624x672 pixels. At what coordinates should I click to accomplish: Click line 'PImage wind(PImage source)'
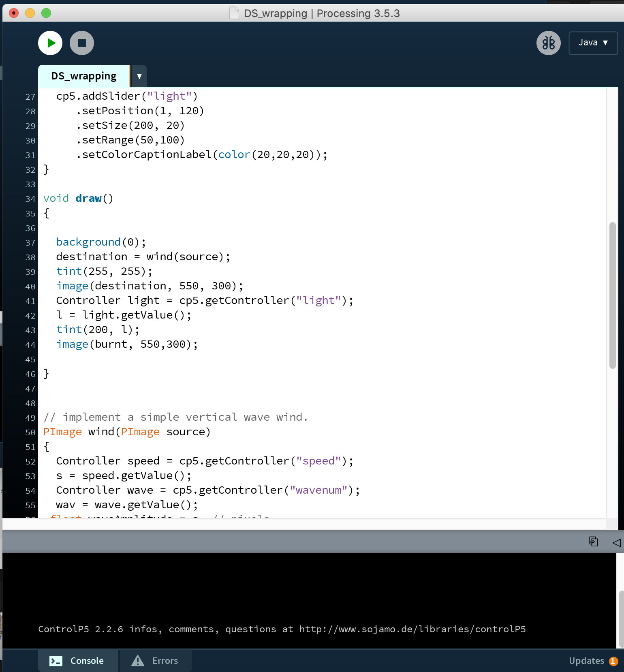[x=127, y=432]
